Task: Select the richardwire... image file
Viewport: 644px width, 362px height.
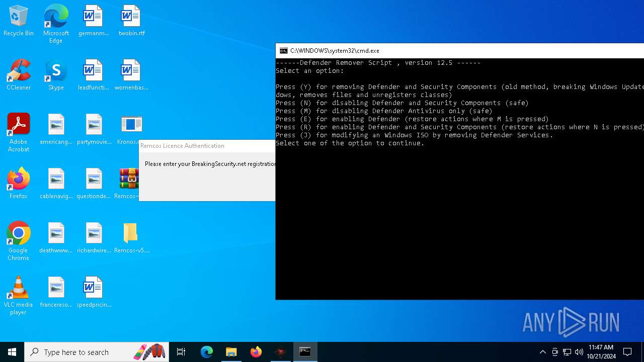Action: pyautogui.click(x=94, y=238)
